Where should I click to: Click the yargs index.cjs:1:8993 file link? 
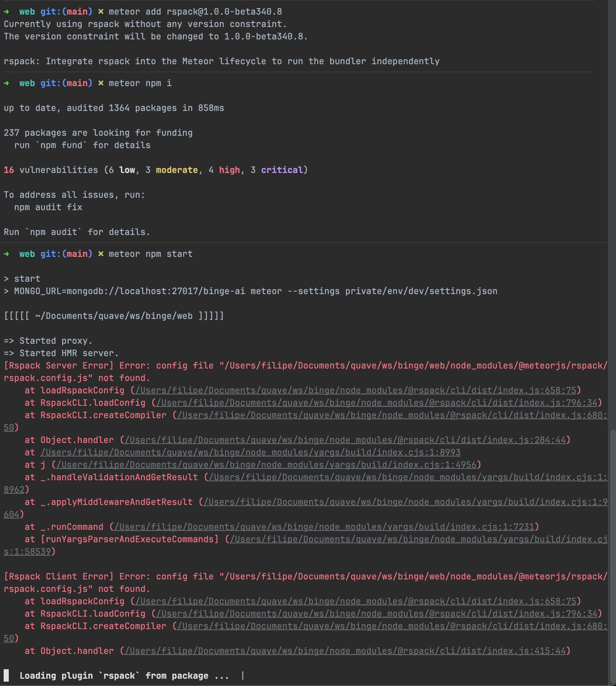pyautogui.click(x=250, y=452)
